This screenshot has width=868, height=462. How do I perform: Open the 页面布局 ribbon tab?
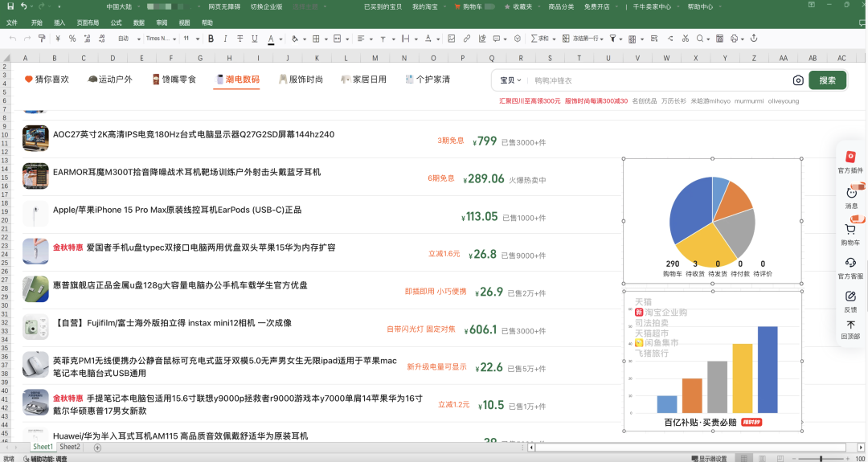(88, 23)
